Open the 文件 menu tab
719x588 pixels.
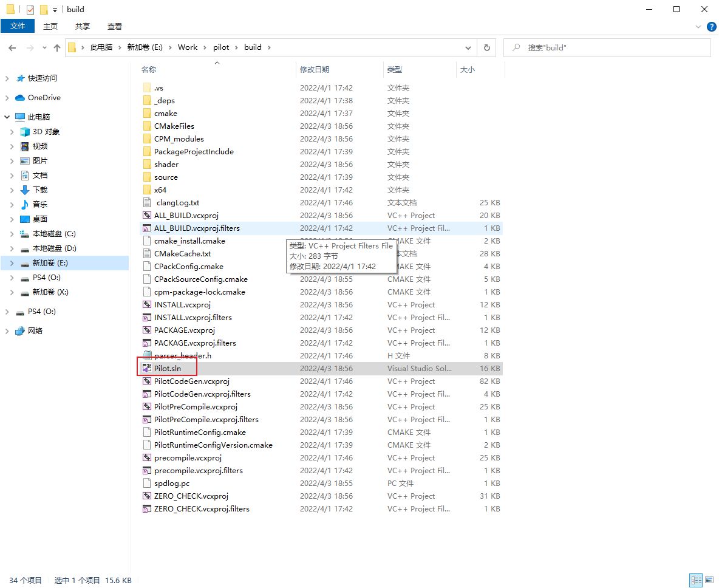tap(18, 26)
